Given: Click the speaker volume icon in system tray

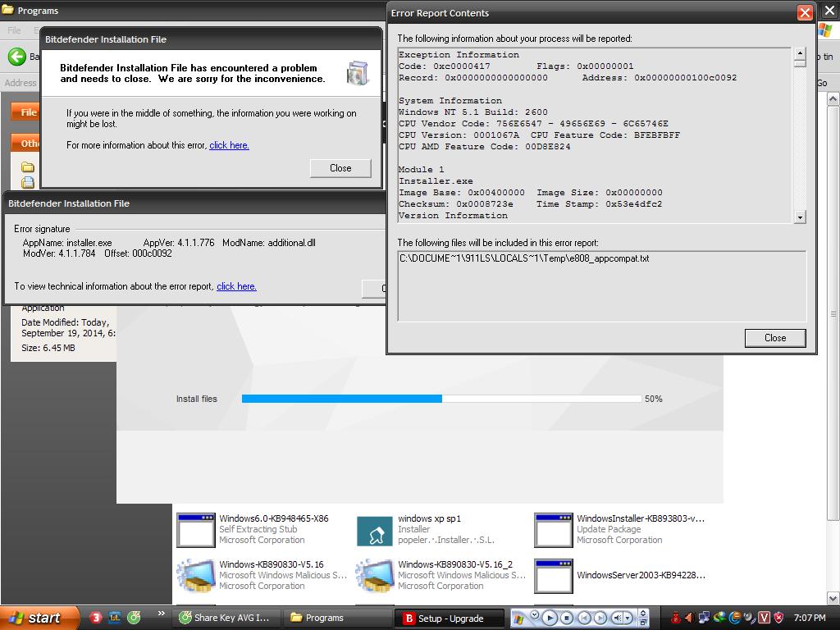Looking at the screenshot, I should (x=689, y=618).
